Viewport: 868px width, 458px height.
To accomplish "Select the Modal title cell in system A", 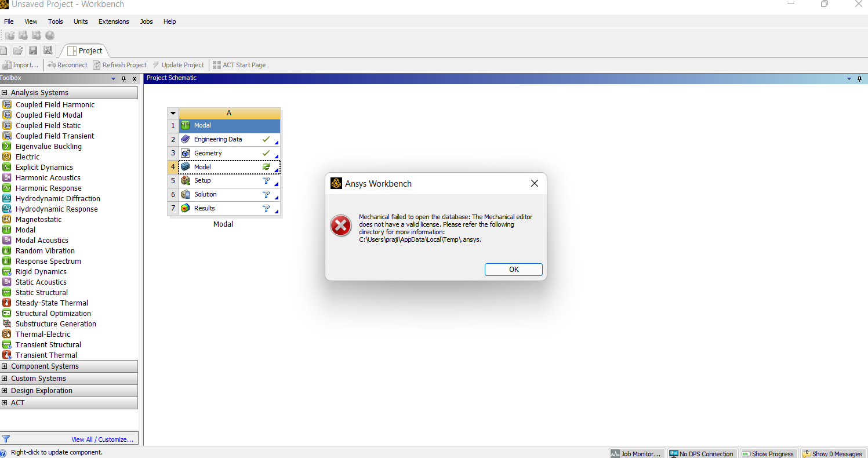I will pos(229,125).
